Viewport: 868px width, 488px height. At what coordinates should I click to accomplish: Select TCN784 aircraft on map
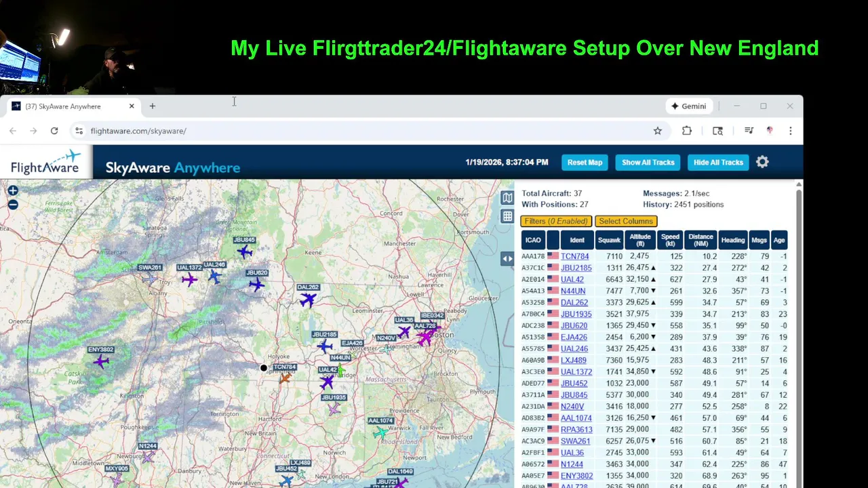[285, 378]
